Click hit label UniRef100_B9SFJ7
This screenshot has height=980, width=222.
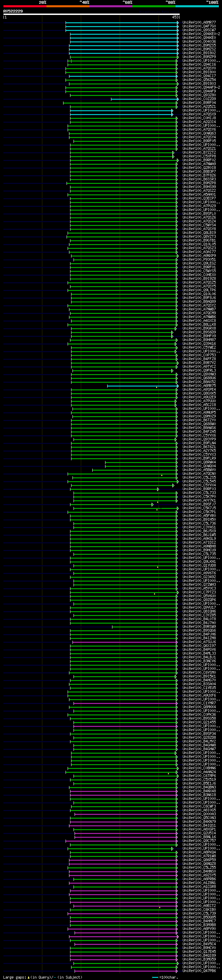click(x=199, y=504)
